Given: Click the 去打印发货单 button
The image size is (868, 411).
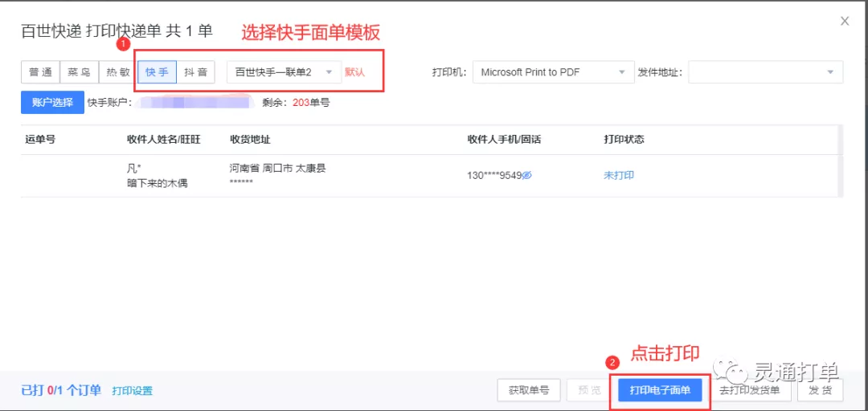Looking at the screenshot, I should coord(750,391).
